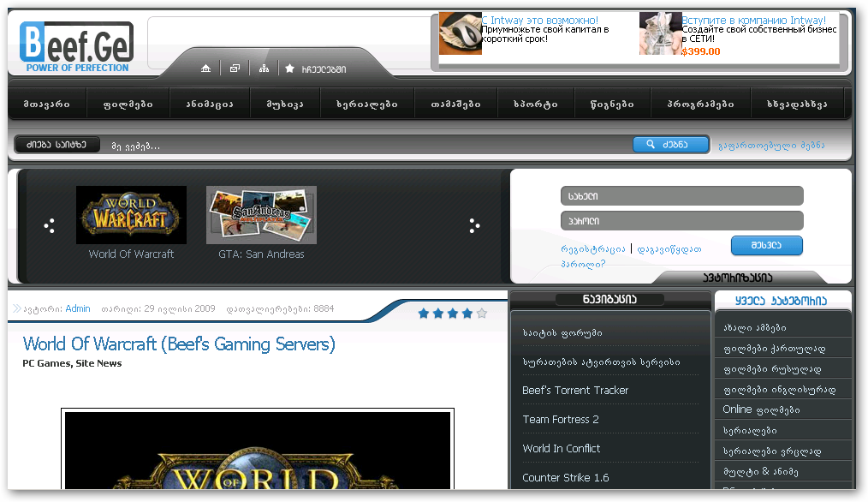Open the GTA San Andreas carousel thumbnail
Image resolution: width=868 pixels, height=502 pixels.
[x=261, y=215]
